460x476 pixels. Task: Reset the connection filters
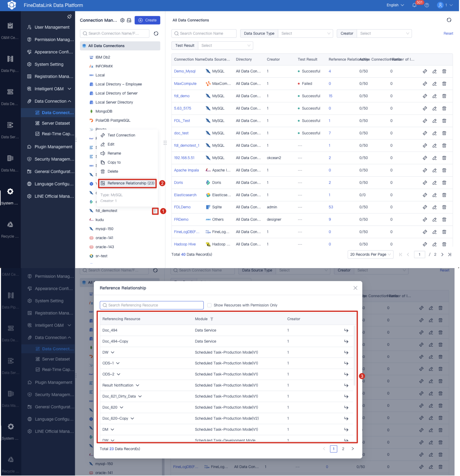pyautogui.click(x=448, y=34)
